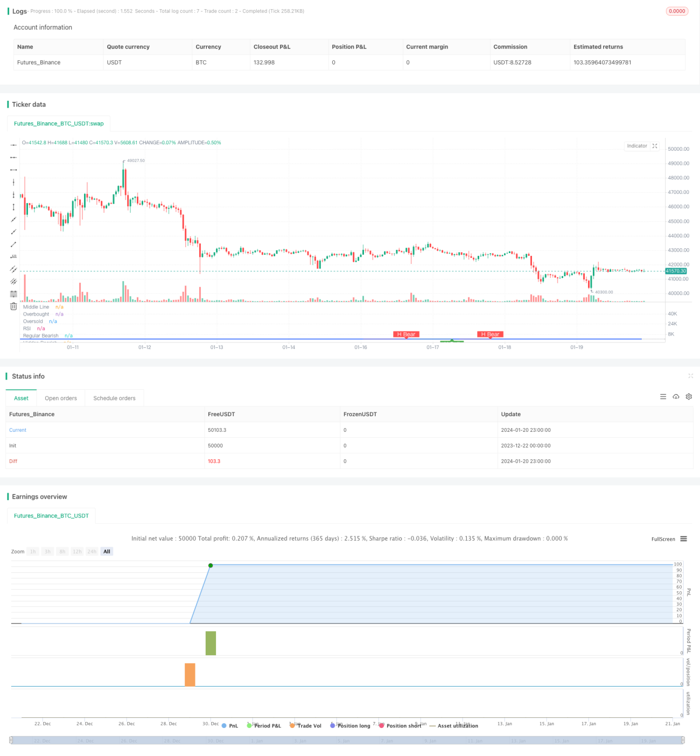The width and height of the screenshot is (700, 756).
Task: Open the Indicator selector on the chart
Action: [x=637, y=146]
